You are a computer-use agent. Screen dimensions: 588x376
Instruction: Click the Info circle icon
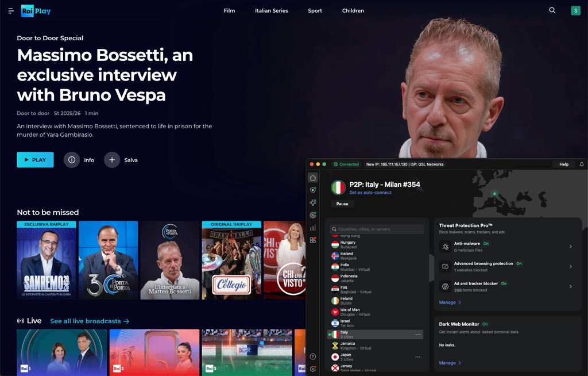[x=72, y=160]
